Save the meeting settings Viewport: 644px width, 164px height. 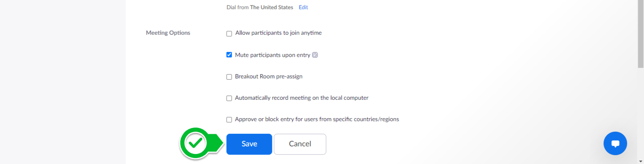pyautogui.click(x=249, y=144)
